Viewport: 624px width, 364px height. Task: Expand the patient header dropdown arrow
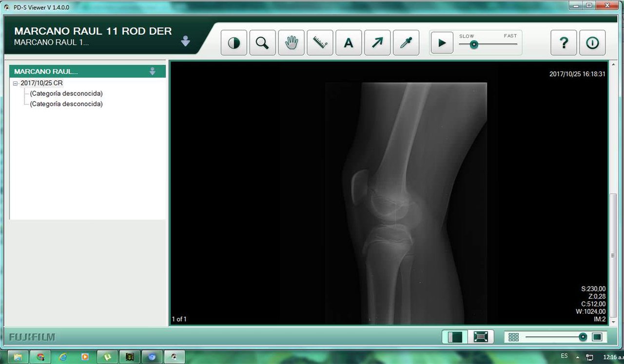click(x=185, y=41)
